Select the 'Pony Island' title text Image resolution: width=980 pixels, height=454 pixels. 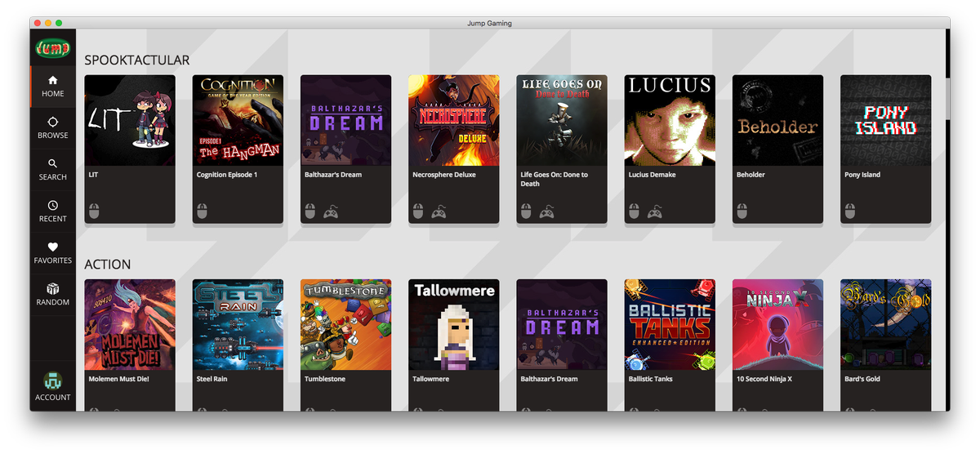862,175
